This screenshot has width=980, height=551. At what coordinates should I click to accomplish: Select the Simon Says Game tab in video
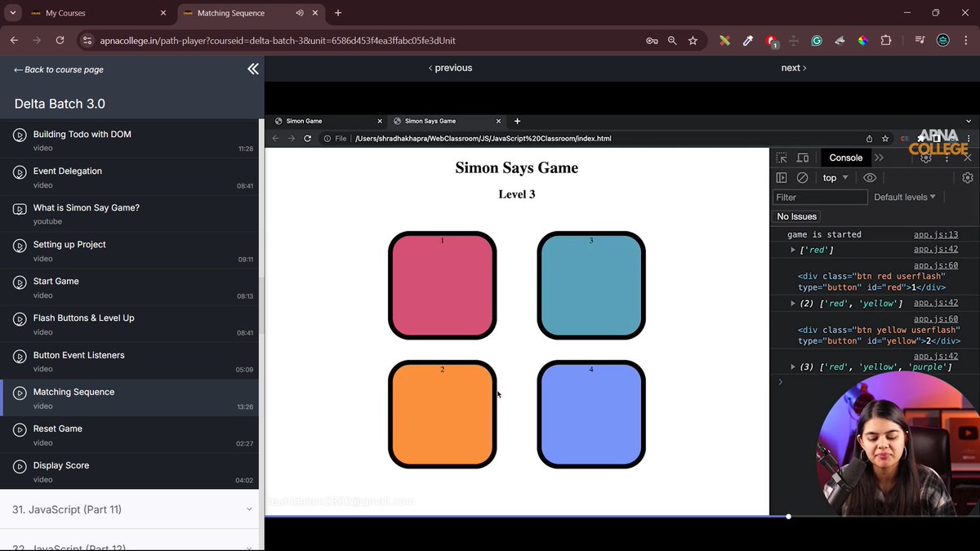tap(447, 121)
